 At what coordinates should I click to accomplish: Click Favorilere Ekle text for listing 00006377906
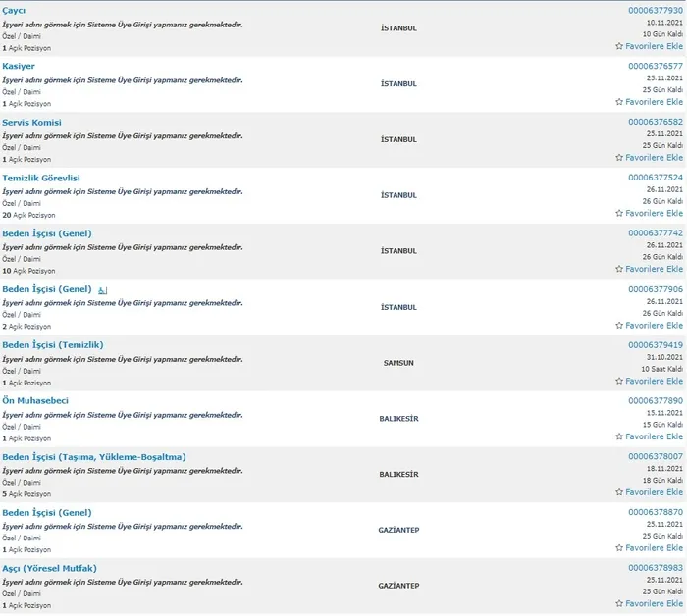coord(655,325)
